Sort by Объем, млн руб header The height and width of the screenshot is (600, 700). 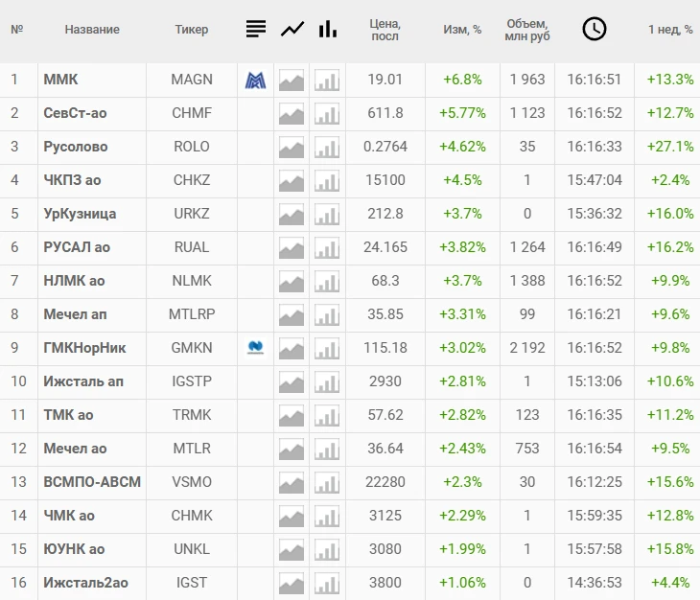tap(527, 30)
